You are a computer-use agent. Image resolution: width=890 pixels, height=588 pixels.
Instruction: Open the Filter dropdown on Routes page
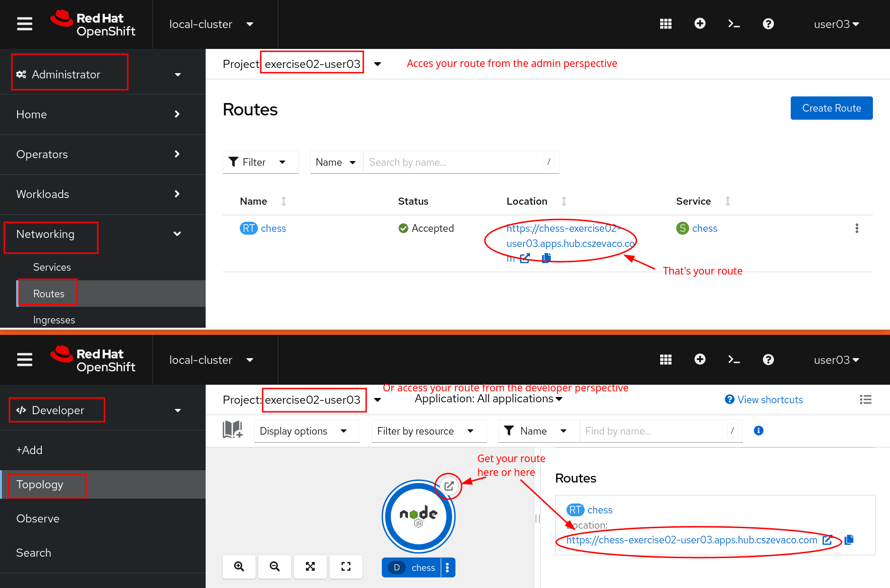pos(260,162)
